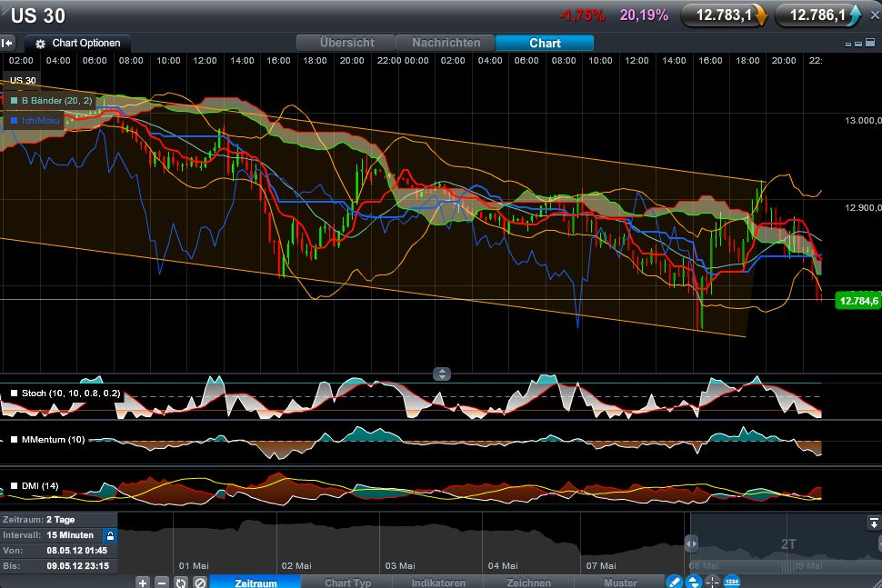Toggle the Stoch indicator square
Image resolution: width=882 pixels, height=588 pixels.
point(14,394)
